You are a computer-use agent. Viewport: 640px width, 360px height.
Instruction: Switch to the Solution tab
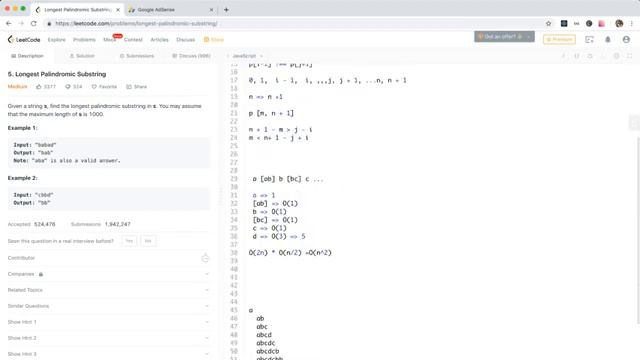tap(82, 56)
